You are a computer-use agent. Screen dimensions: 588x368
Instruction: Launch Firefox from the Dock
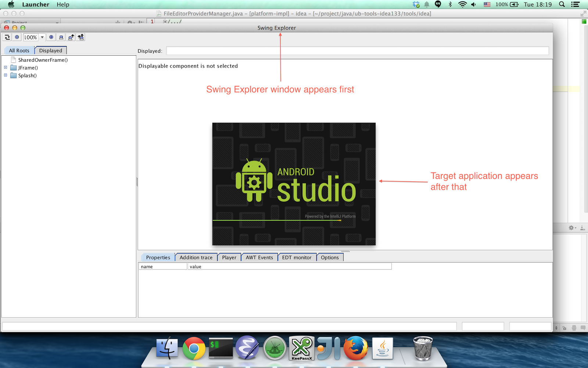(x=355, y=348)
